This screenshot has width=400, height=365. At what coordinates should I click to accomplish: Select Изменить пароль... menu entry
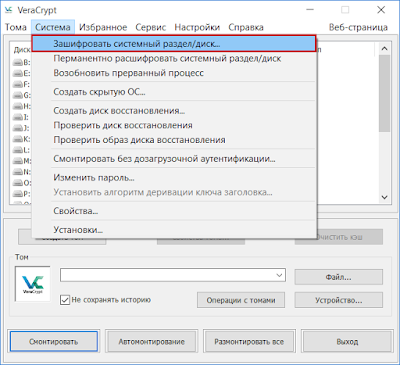click(174, 178)
